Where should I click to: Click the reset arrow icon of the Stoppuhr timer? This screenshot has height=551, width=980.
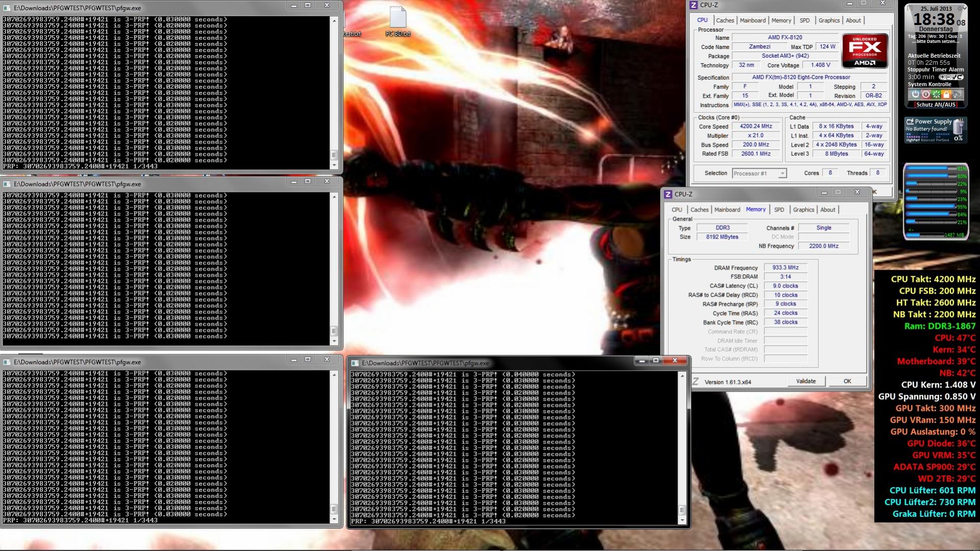tap(959, 77)
